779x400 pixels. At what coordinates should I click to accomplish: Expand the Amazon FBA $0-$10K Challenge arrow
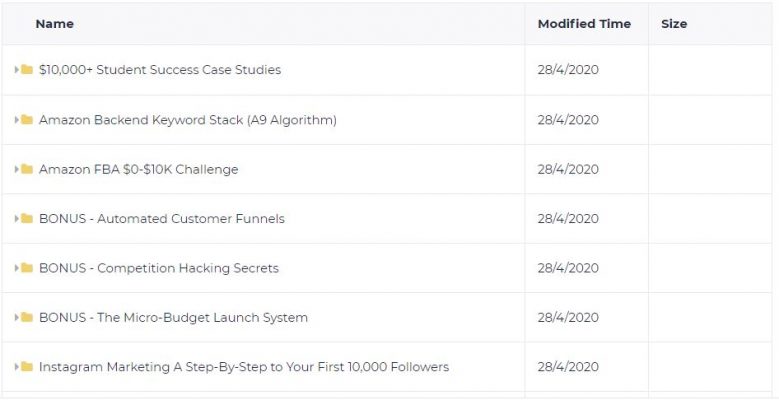pos(16,169)
